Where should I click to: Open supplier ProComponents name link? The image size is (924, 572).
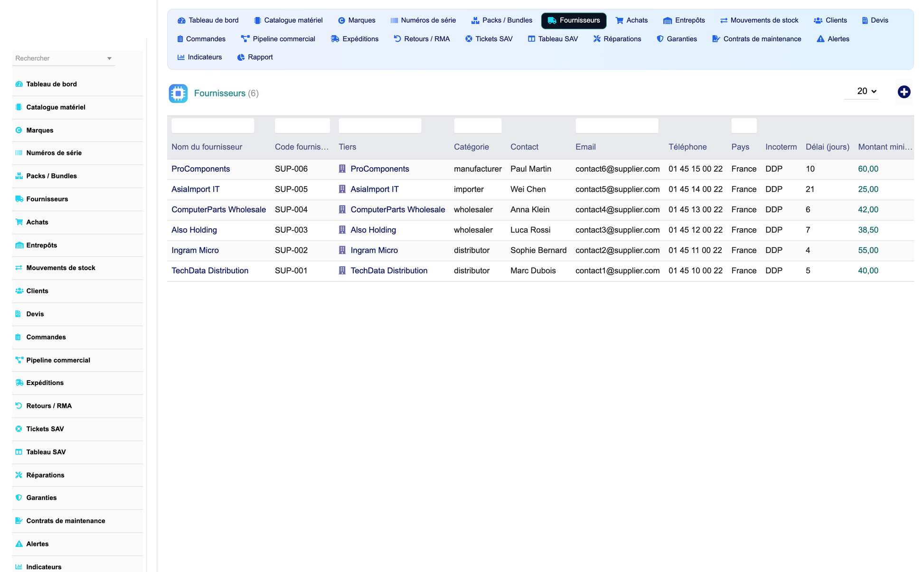pyautogui.click(x=200, y=169)
